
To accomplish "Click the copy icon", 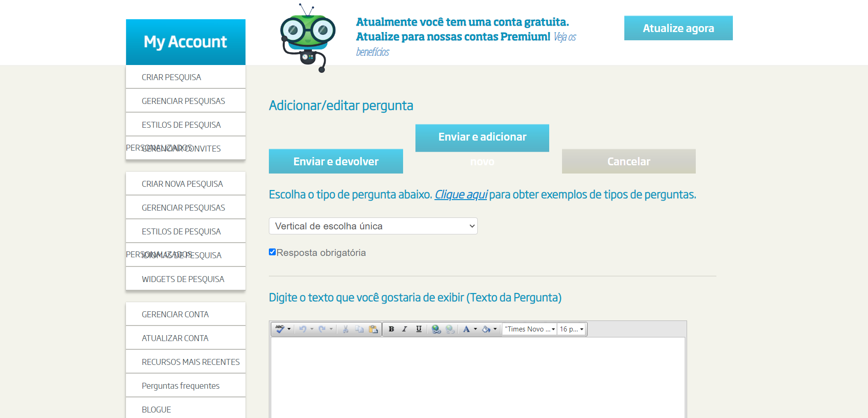I will [360, 329].
